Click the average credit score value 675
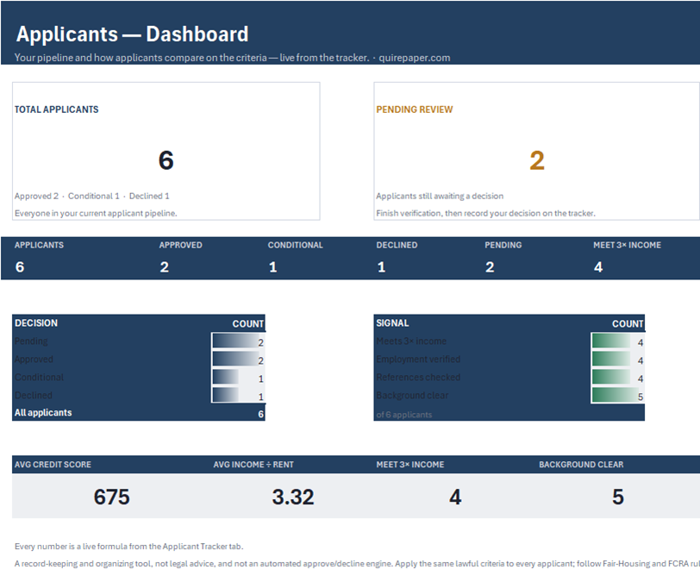 pos(111,497)
